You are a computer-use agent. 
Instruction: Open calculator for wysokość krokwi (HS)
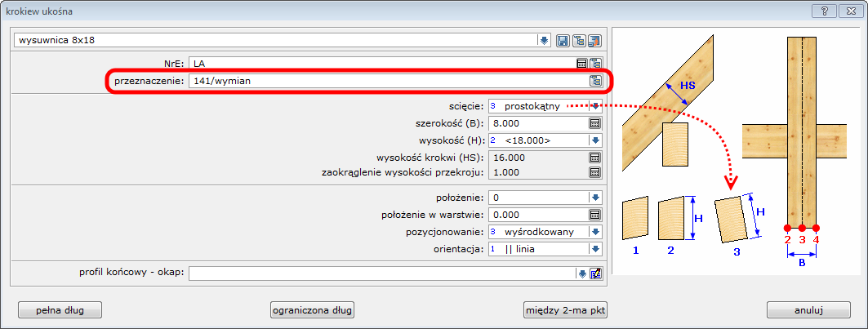click(595, 157)
